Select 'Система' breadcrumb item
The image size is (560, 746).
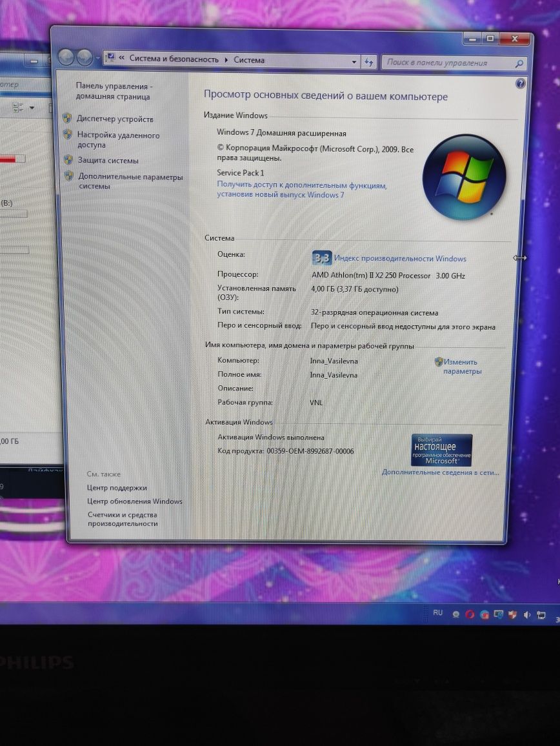[249, 60]
